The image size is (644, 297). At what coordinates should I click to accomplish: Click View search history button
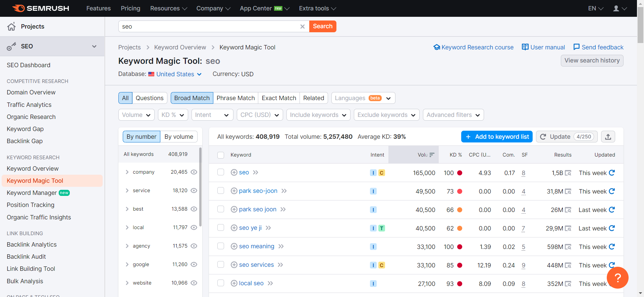click(x=592, y=60)
